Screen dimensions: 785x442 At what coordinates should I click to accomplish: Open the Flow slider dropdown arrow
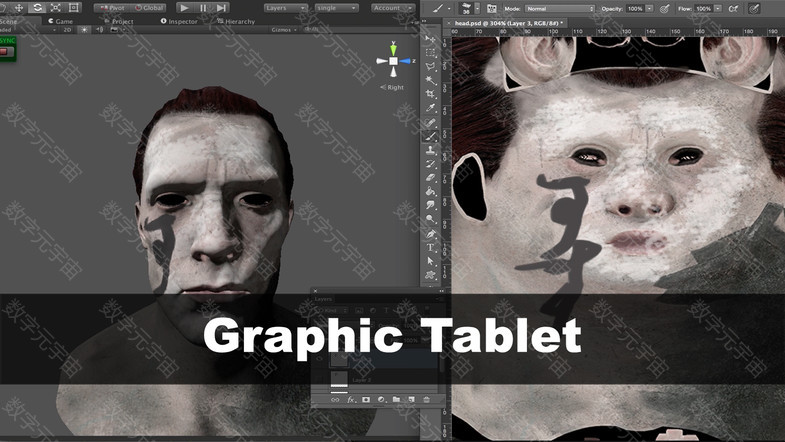(718, 9)
